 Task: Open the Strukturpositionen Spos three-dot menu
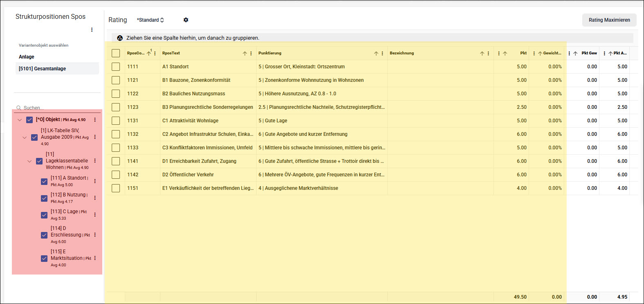pyautogui.click(x=92, y=30)
